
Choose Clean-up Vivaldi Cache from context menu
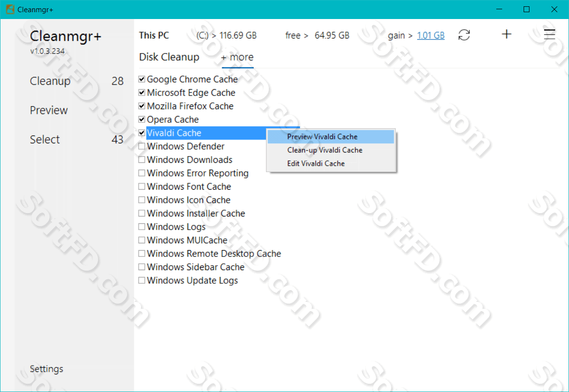click(x=330, y=150)
